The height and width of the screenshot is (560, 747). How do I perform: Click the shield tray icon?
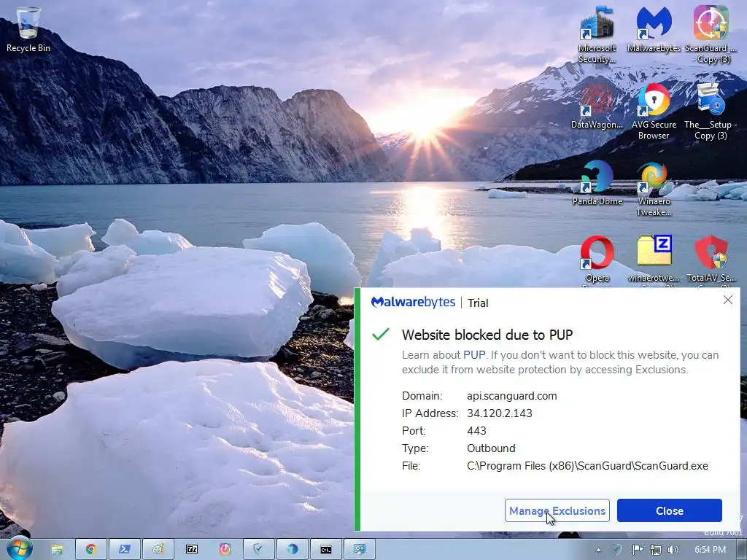point(617,550)
